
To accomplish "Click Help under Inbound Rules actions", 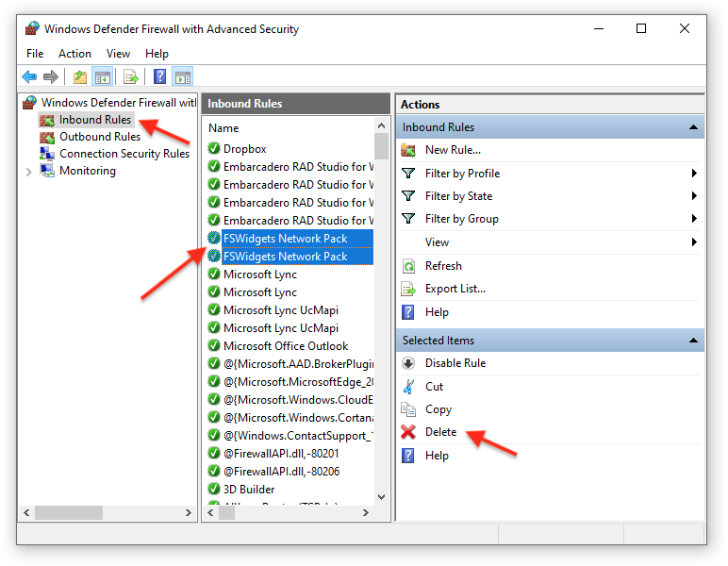I will point(437,312).
